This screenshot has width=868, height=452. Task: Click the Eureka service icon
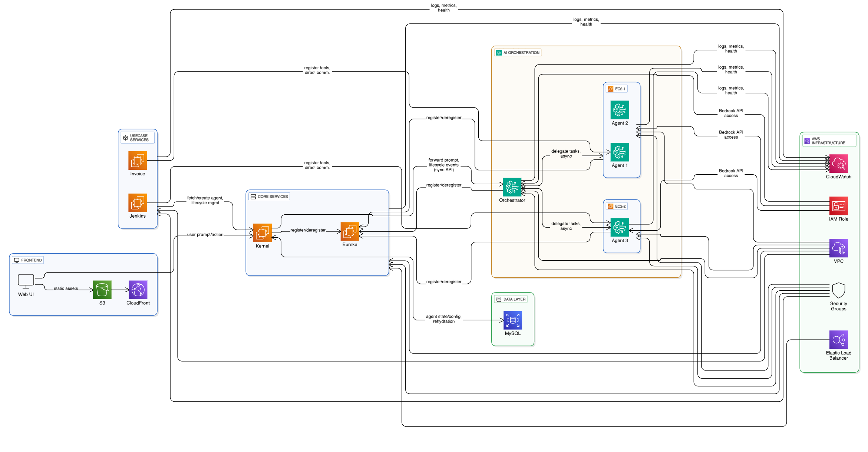tap(350, 231)
